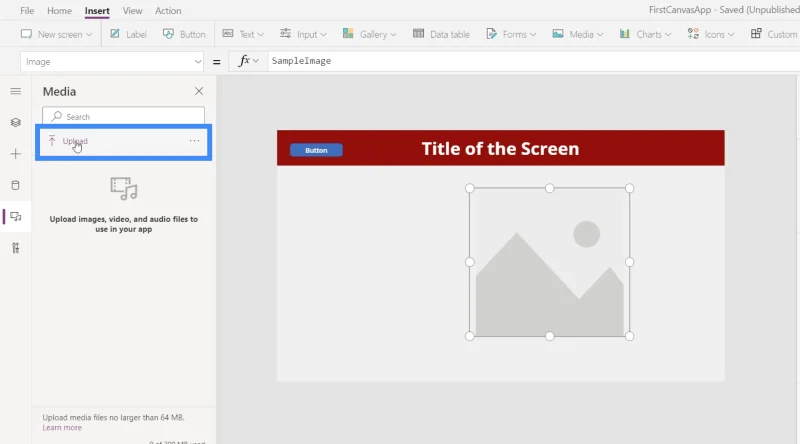Open the Learn more link
This screenshot has width=800, height=444.
click(62, 428)
